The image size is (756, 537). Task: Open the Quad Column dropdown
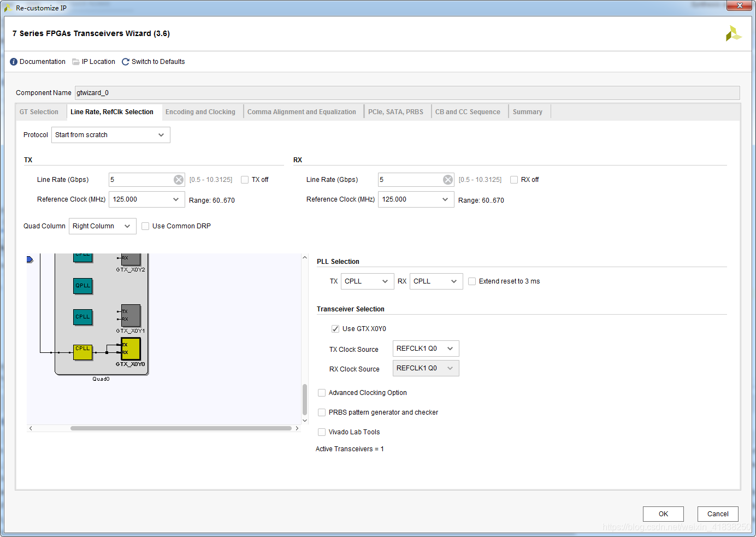tap(103, 226)
